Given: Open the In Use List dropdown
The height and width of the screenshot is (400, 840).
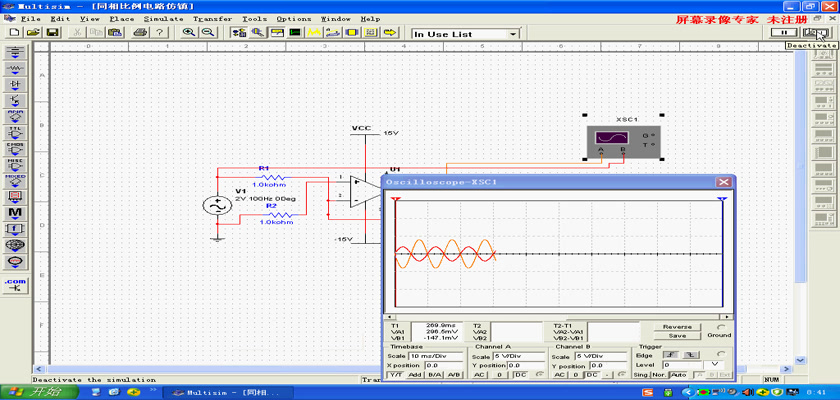Looking at the screenshot, I should point(513,34).
